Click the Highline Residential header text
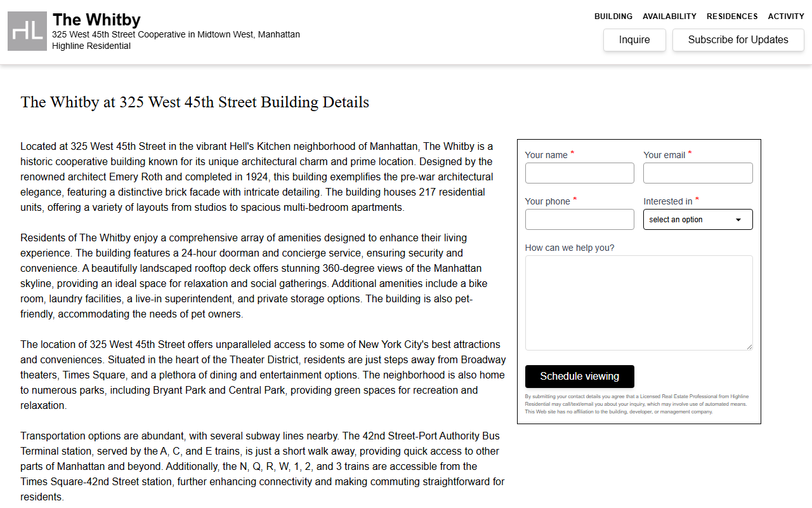812x508 pixels. [91, 46]
